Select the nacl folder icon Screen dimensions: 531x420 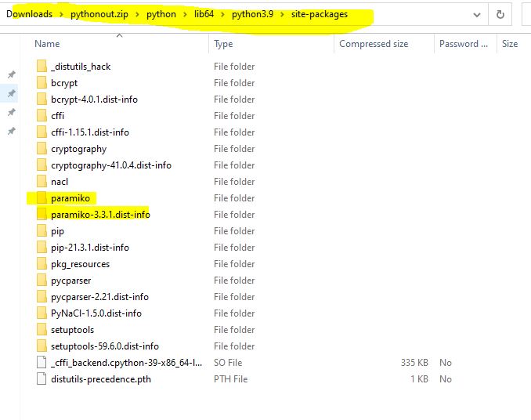tap(42, 182)
